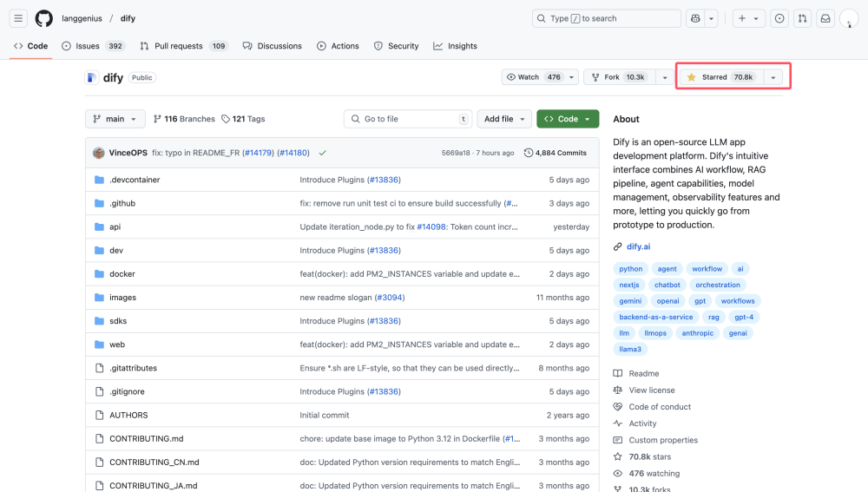The height and width of the screenshot is (492, 868).
Task: Open the Pull requests tab
Action: pos(183,46)
